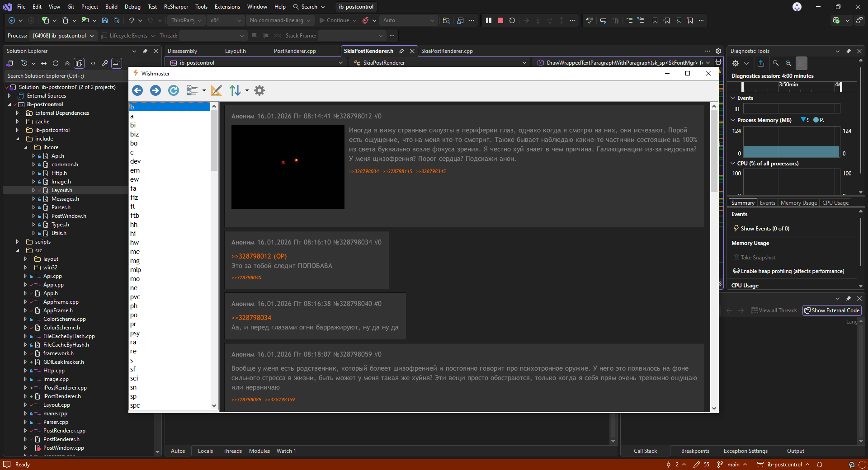Collapse all items in Solution Explorer

click(67, 63)
